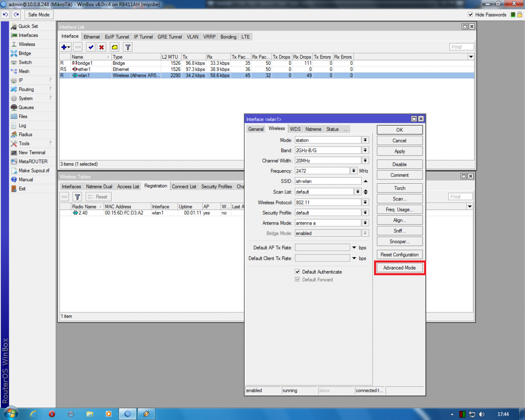The height and width of the screenshot is (420, 525).
Task: Toggle the Default Authenticate checkbox
Action: tap(297, 272)
